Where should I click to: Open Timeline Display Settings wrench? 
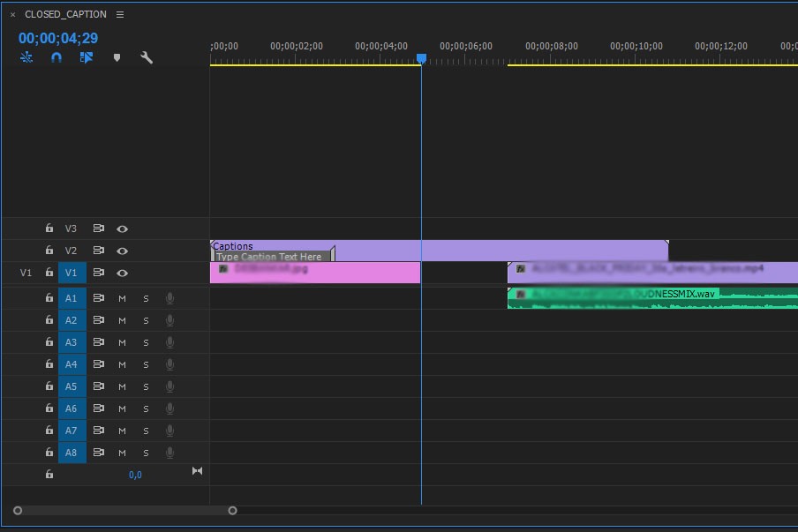pos(147,57)
